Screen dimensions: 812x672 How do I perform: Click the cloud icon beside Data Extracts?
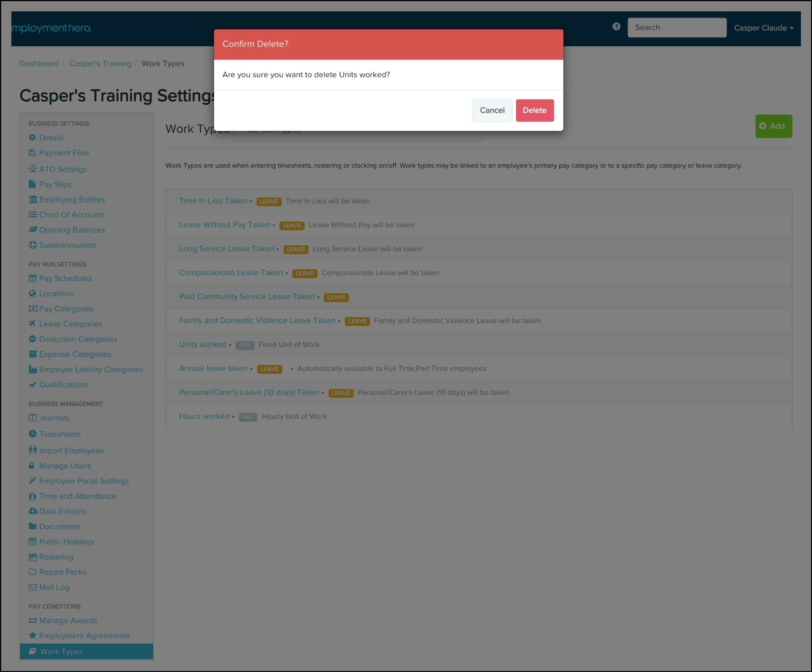[x=32, y=511]
